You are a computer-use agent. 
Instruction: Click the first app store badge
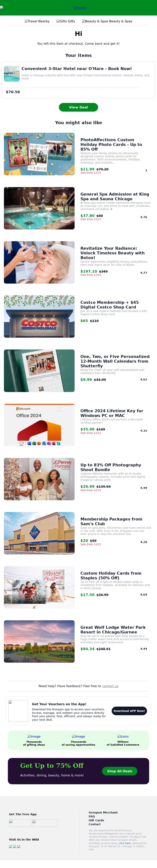pyautogui.click(x=20, y=823)
